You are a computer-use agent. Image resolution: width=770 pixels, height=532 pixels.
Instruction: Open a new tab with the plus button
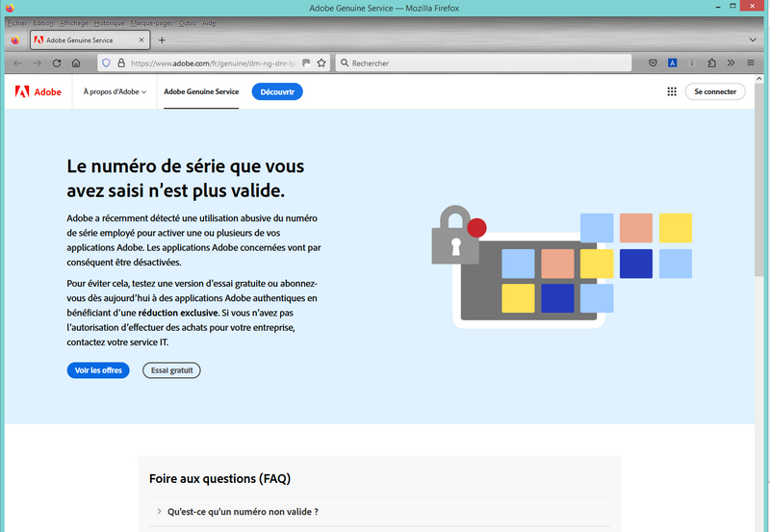[162, 40]
